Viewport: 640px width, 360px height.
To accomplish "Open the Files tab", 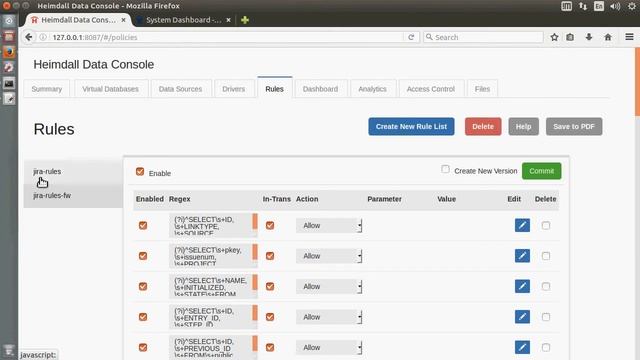I will pyautogui.click(x=482, y=89).
